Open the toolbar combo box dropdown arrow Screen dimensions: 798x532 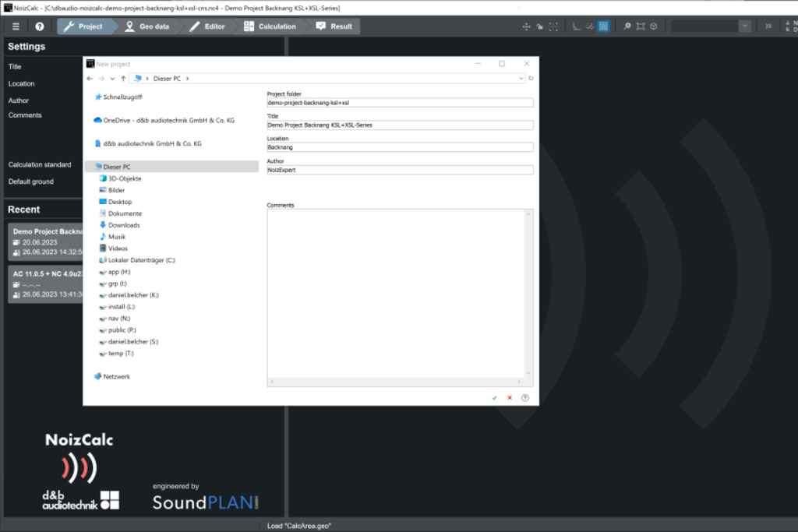(x=744, y=26)
